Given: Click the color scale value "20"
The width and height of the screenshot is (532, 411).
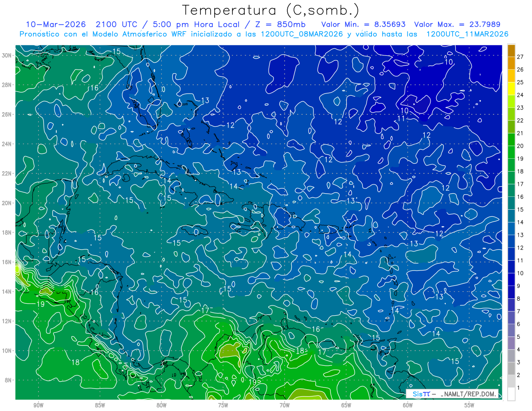Looking at the screenshot, I should point(520,146).
